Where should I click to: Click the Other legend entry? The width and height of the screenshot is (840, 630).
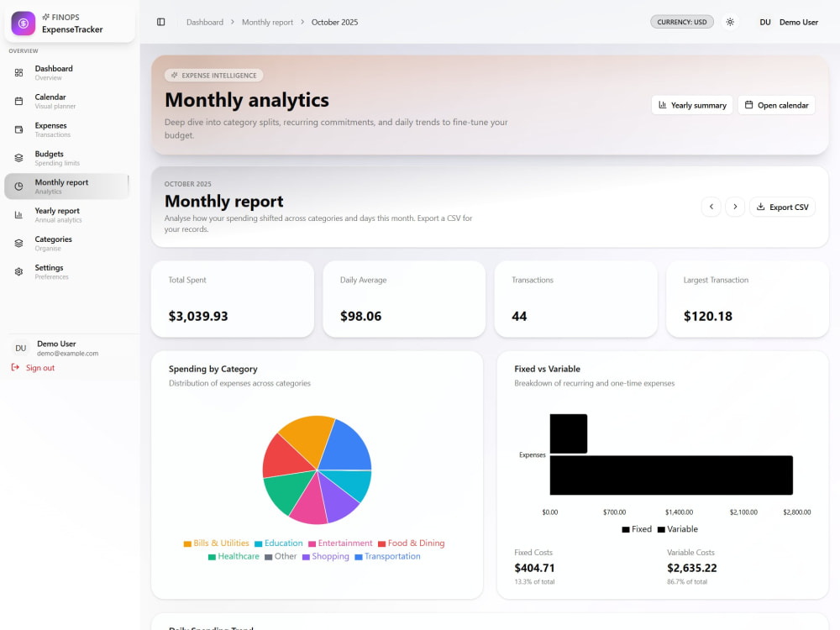281,557
